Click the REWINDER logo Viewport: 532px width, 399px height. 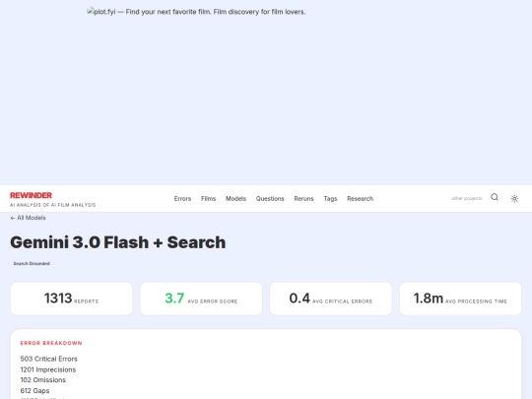point(31,195)
